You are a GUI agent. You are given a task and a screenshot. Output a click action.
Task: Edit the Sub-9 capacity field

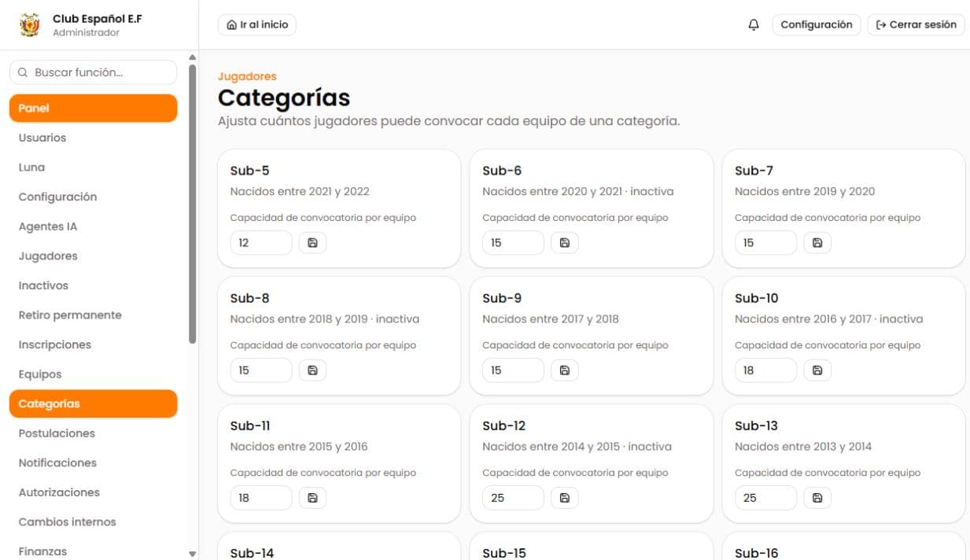[x=514, y=370]
